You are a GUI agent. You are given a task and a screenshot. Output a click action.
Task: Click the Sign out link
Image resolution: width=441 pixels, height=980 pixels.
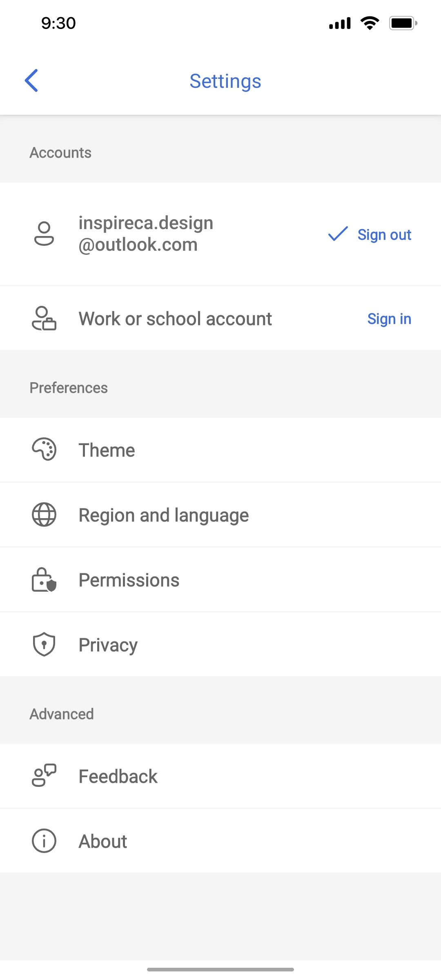click(x=384, y=234)
